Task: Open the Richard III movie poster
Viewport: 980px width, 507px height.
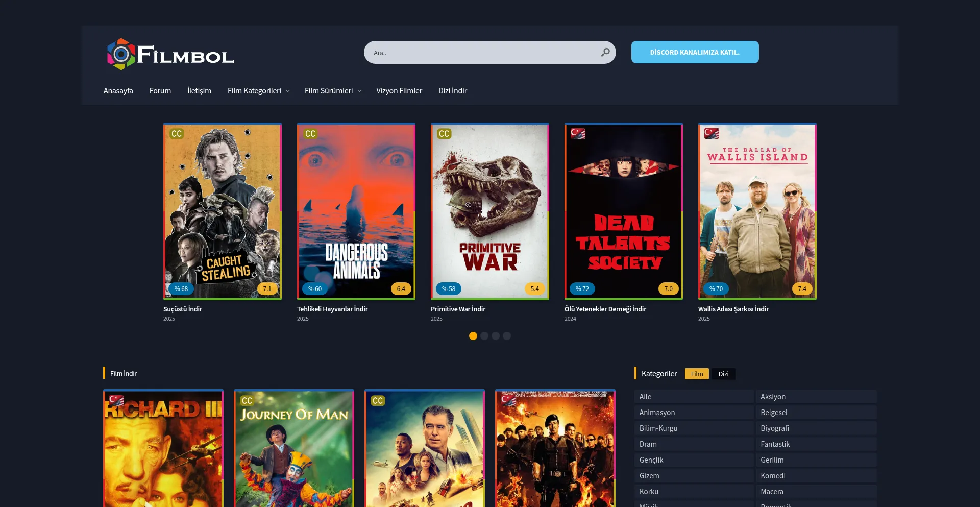Action: [x=163, y=449]
